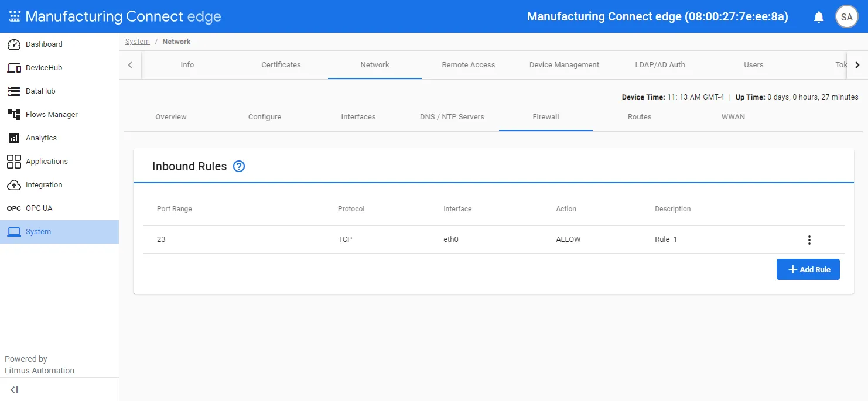The width and height of the screenshot is (868, 401).
Task: Select the Network tab
Action: pyautogui.click(x=375, y=65)
